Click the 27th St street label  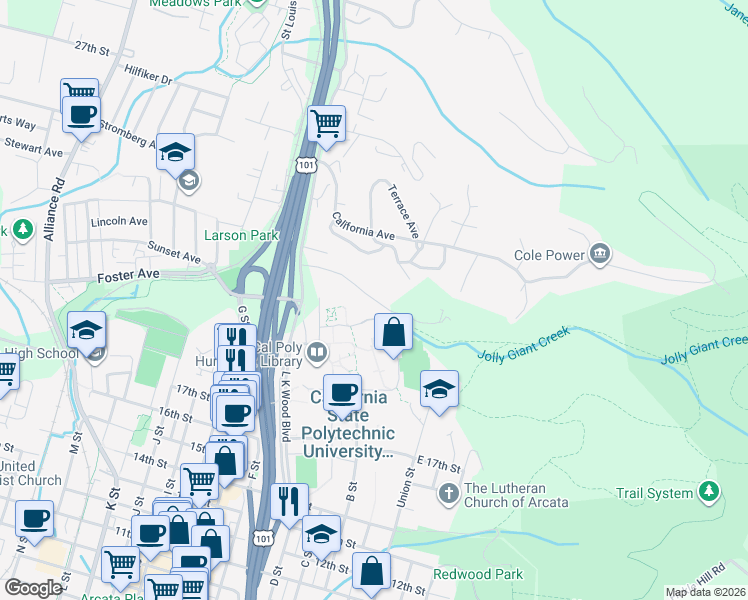point(92,48)
